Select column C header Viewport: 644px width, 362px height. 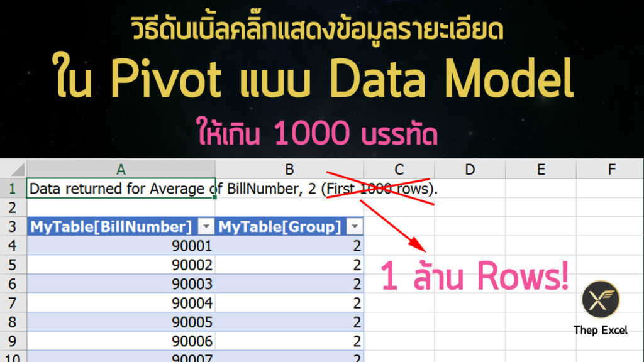click(399, 168)
